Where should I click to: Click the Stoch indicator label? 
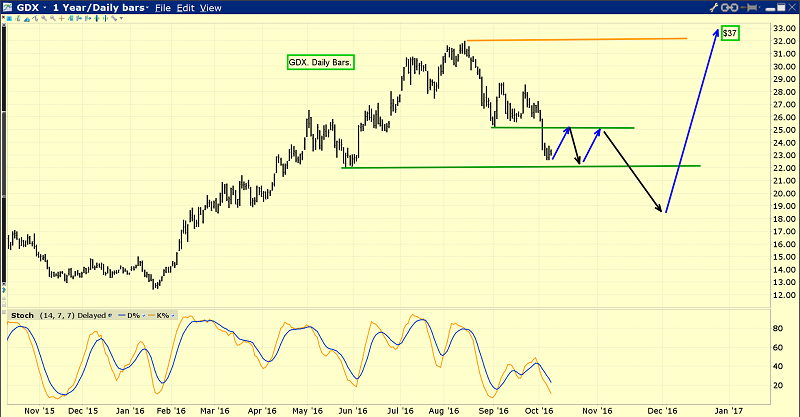pyautogui.click(x=22, y=315)
